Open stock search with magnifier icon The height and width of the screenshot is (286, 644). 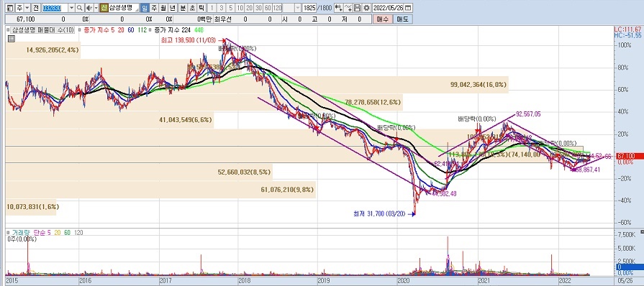pos(80,8)
